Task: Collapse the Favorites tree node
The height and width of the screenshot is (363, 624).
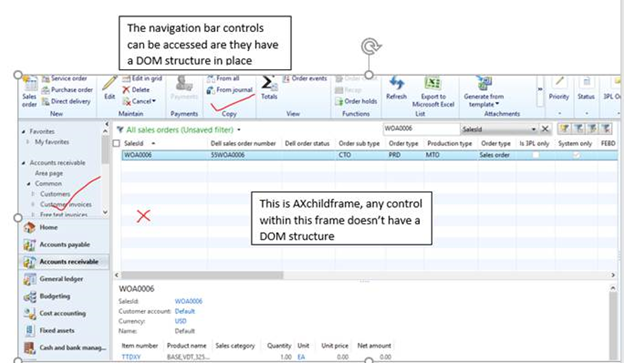Action: (x=24, y=132)
